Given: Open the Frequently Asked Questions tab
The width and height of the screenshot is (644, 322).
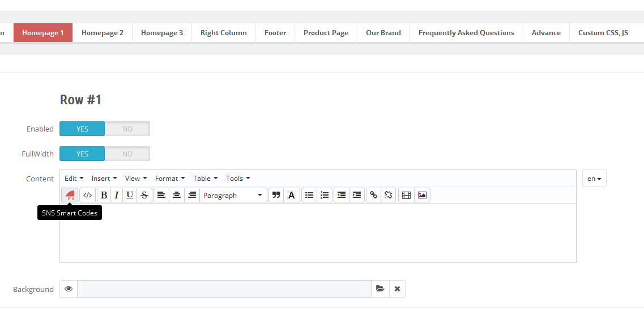Looking at the screenshot, I should click(466, 33).
